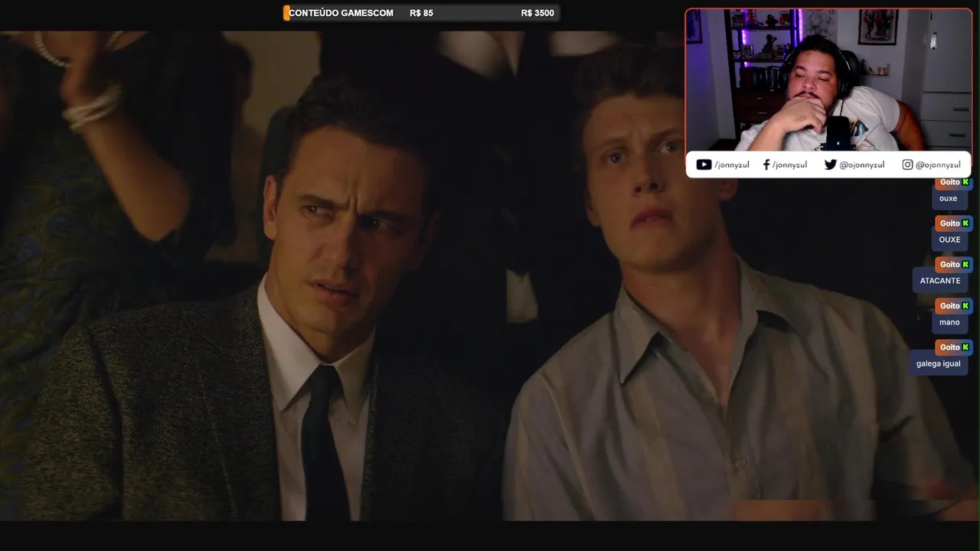Click the Kick badge above 'galega igual'
Image resolution: width=980 pixels, height=551 pixels.
pyautogui.click(x=965, y=347)
